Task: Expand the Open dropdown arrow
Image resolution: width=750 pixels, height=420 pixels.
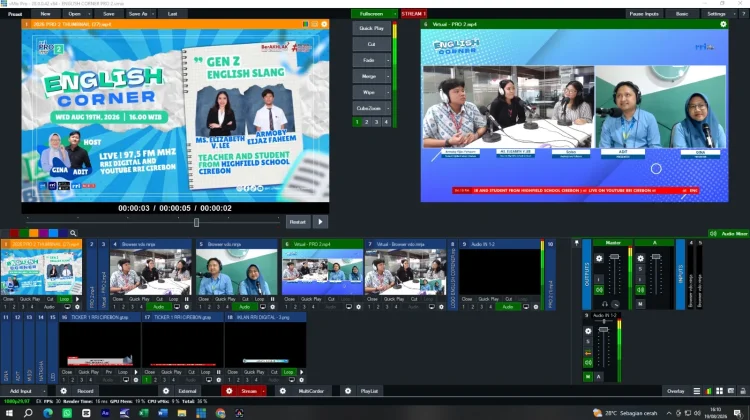Action: coord(88,14)
